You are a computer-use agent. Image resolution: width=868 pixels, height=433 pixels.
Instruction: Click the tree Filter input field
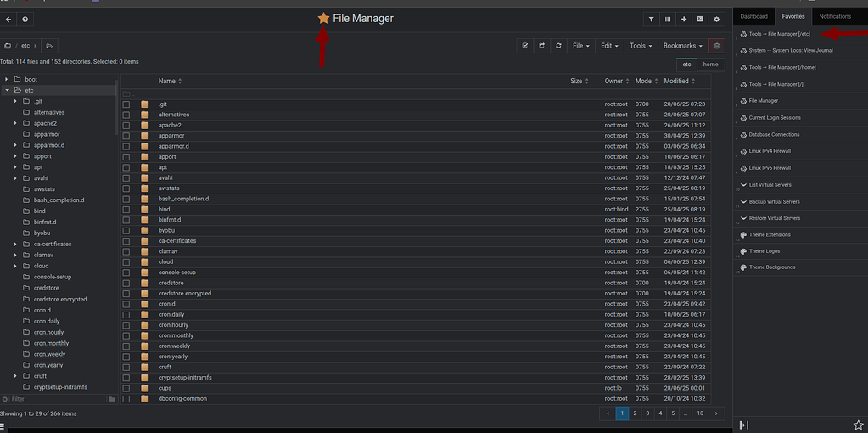click(x=58, y=399)
